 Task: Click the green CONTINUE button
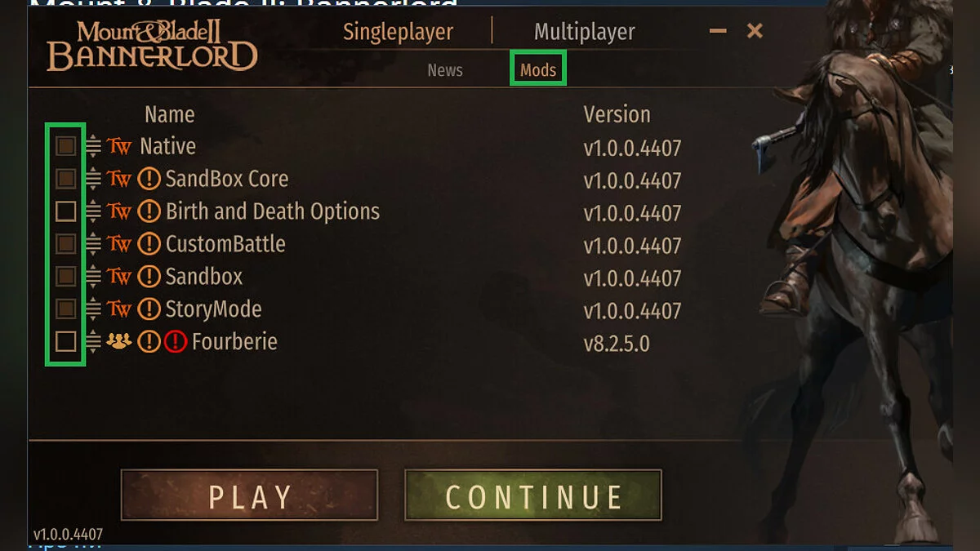pos(533,495)
